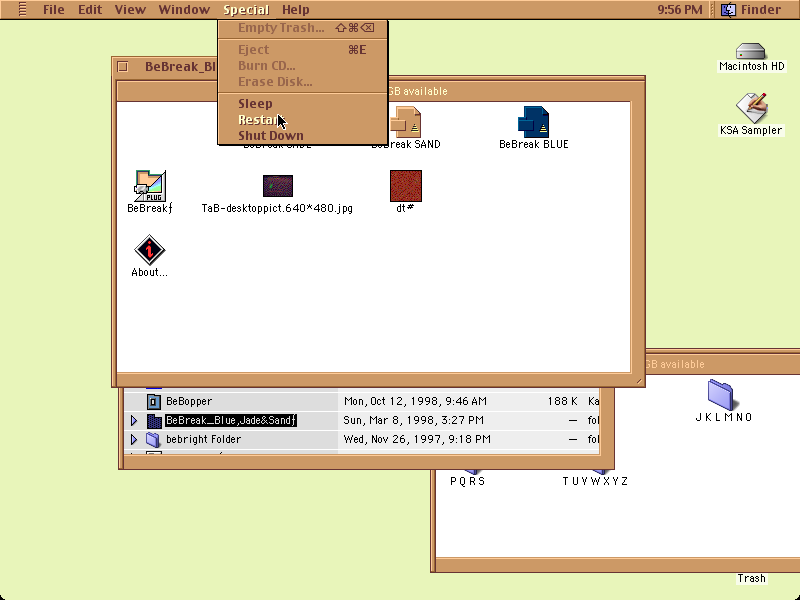Click the BeBopper file name
800x600 pixels.
tap(189, 402)
